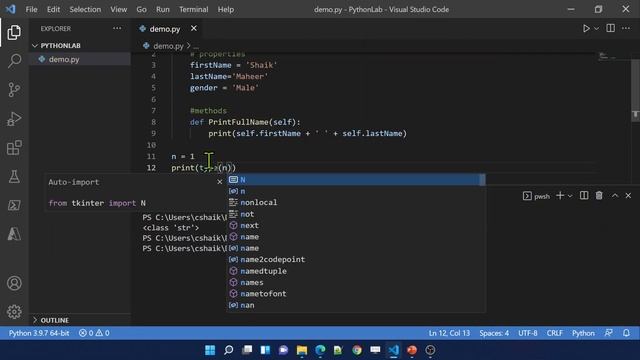This screenshot has width=640, height=360.
Task: Select the demo.py editor tab
Action: tap(164, 29)
